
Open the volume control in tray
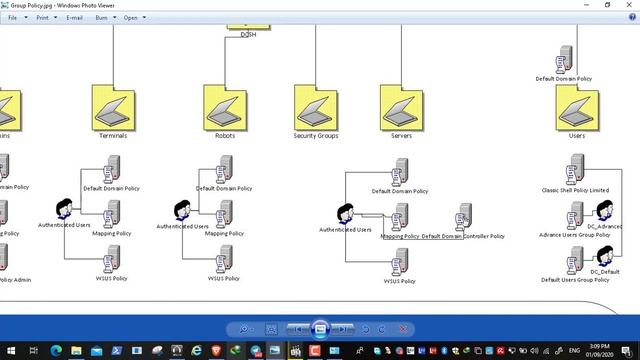tap(534, 351)
